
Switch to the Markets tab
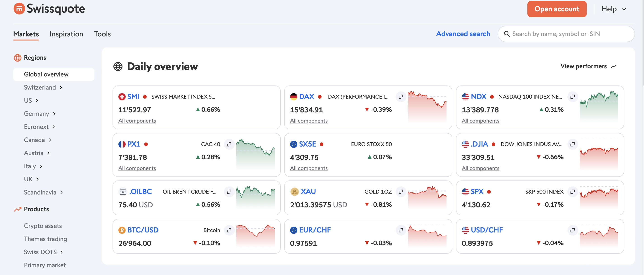pos(26,34)
